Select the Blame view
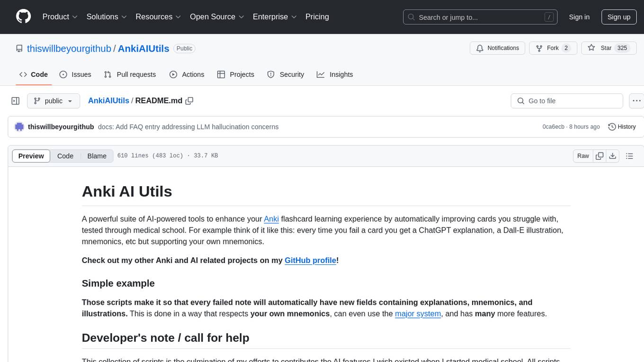Screen dimensions: 644x362 click(97, 156)
